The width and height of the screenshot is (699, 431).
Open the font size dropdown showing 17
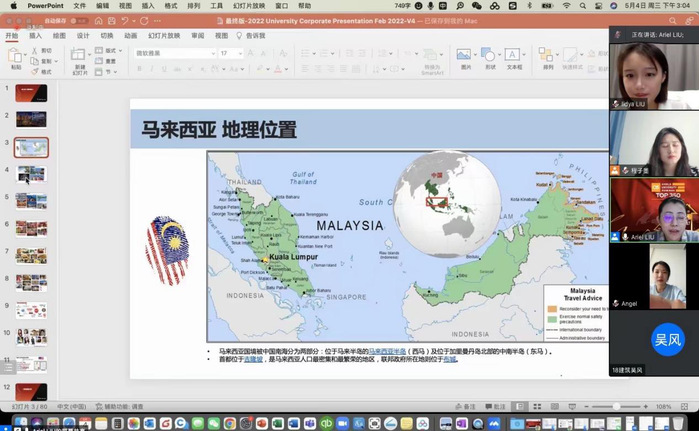231,53
